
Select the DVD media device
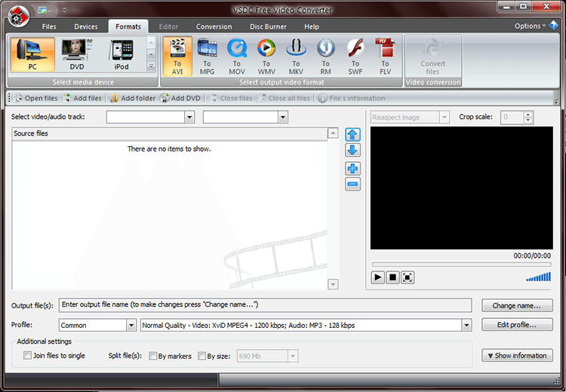click(x=77, y=54)
